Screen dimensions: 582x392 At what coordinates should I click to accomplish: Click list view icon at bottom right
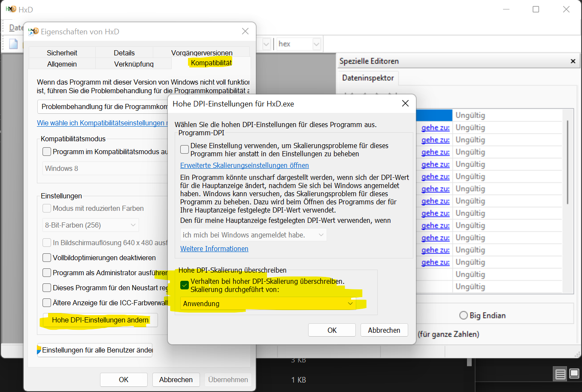(560, 374)
